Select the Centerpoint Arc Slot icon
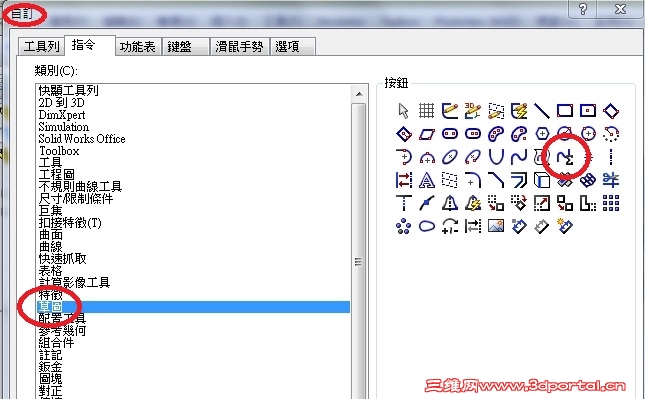The image size is (645, 399). [x=519, y=134]
